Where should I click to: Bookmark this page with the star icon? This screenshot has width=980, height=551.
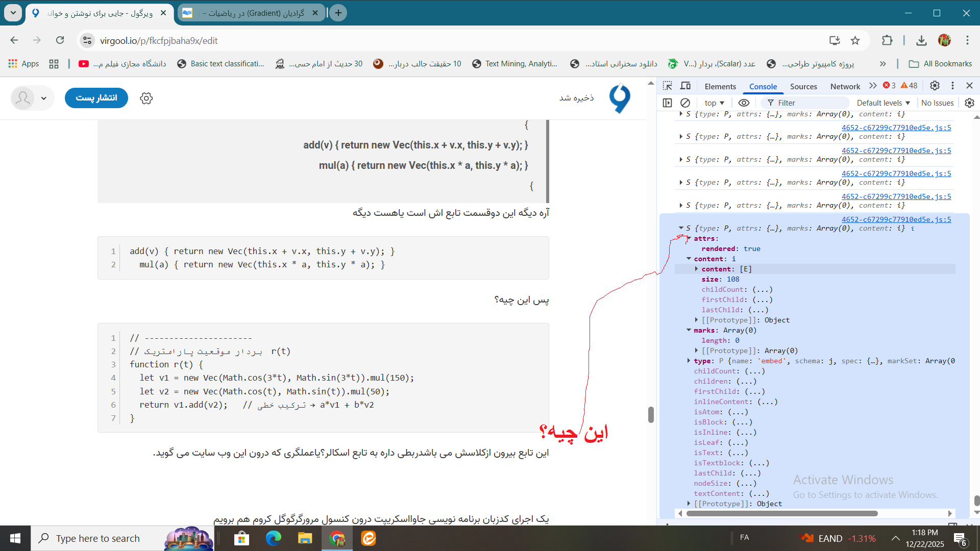click(x=855, y=40)
